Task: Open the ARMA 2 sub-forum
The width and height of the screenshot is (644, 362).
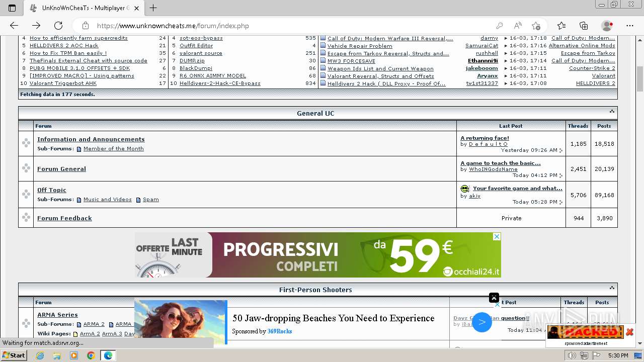Action: tap(94, 324)
